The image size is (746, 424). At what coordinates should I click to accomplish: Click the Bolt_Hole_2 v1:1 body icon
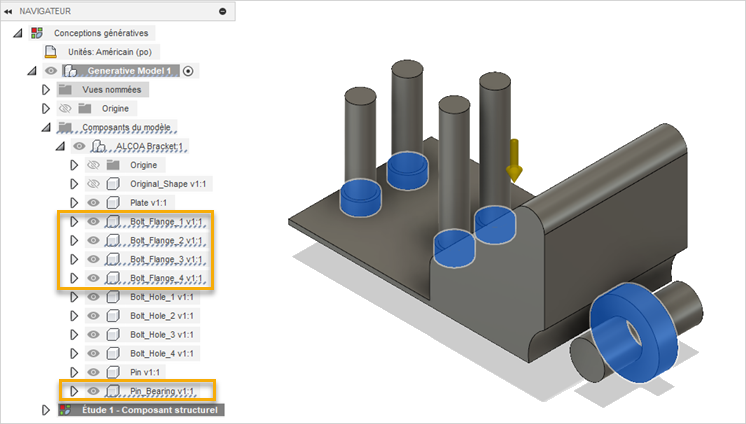click(x=113, y=316)
